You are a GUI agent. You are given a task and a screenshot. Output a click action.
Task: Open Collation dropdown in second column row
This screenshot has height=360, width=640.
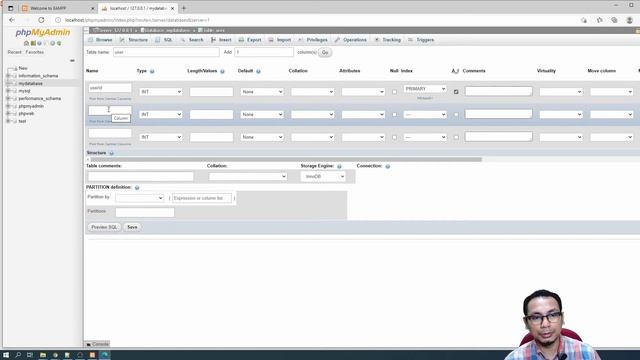pyautogui.click(x=312, y=115)
